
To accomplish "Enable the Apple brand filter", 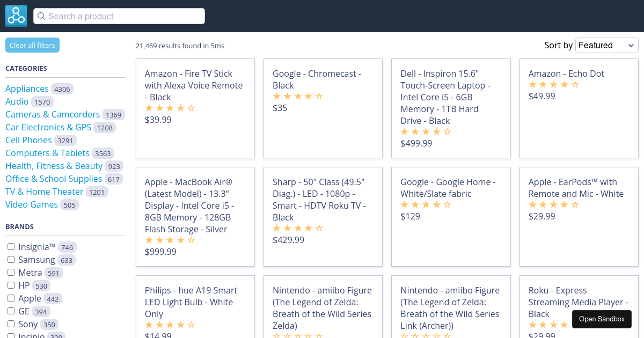I will [x=11, y=298].
